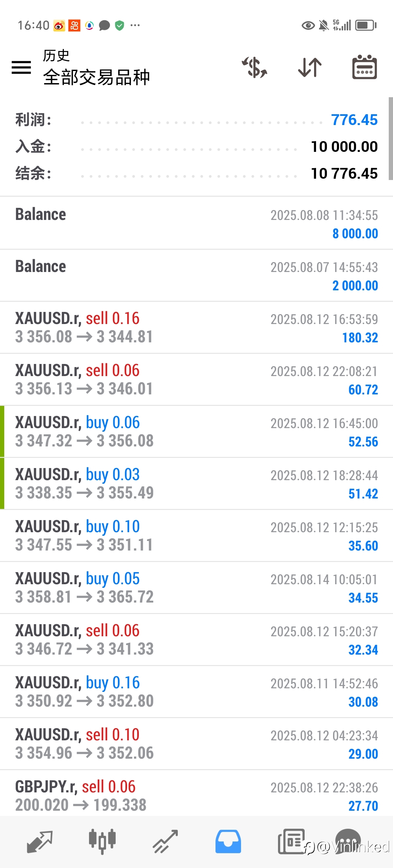Open the News tab

(291, 841)
